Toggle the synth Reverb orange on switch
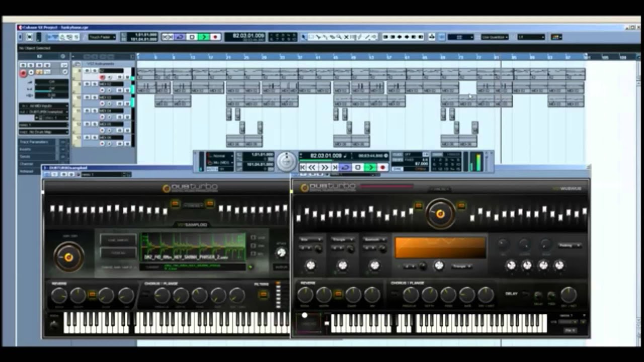This screenshot has width=644, height=362. (x=338, y=294)
